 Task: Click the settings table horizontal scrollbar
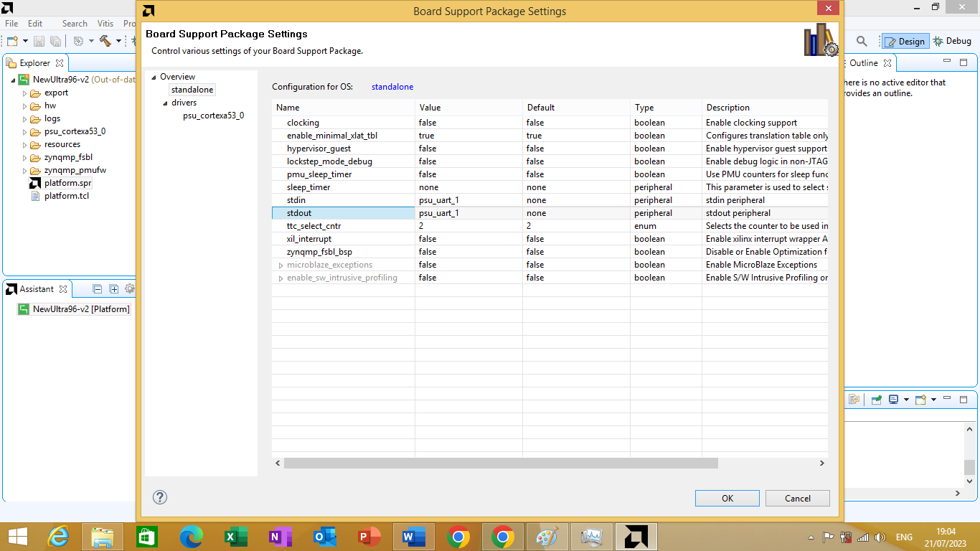tap(501, 463)
